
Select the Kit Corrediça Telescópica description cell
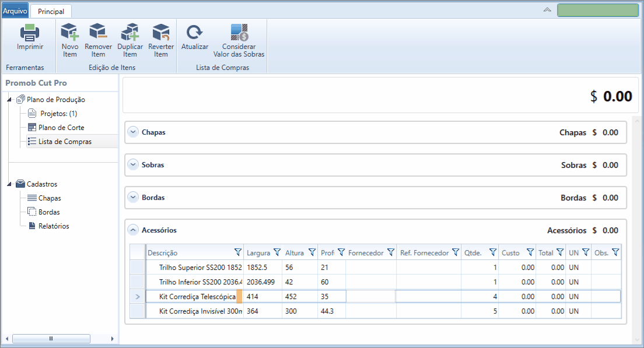pos(195,296)
